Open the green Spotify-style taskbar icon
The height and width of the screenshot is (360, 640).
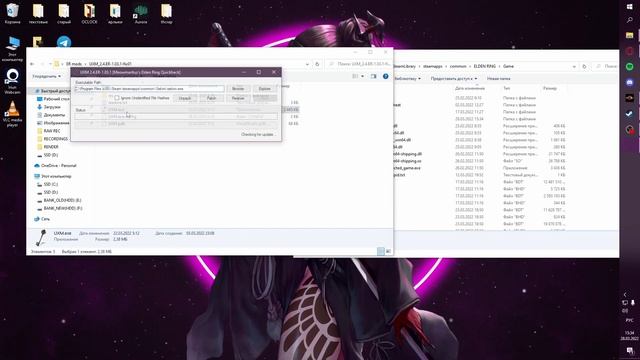click(x=629, y=67)
